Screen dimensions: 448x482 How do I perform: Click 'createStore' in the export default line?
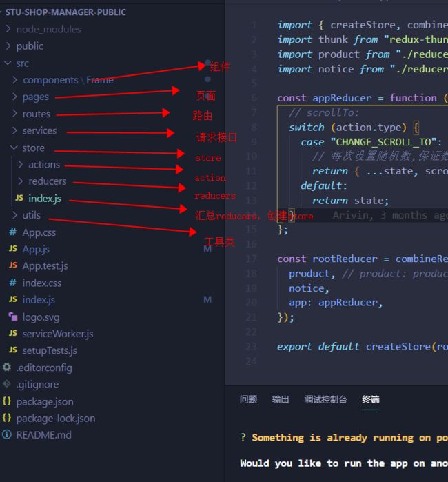tap(398, 347)
